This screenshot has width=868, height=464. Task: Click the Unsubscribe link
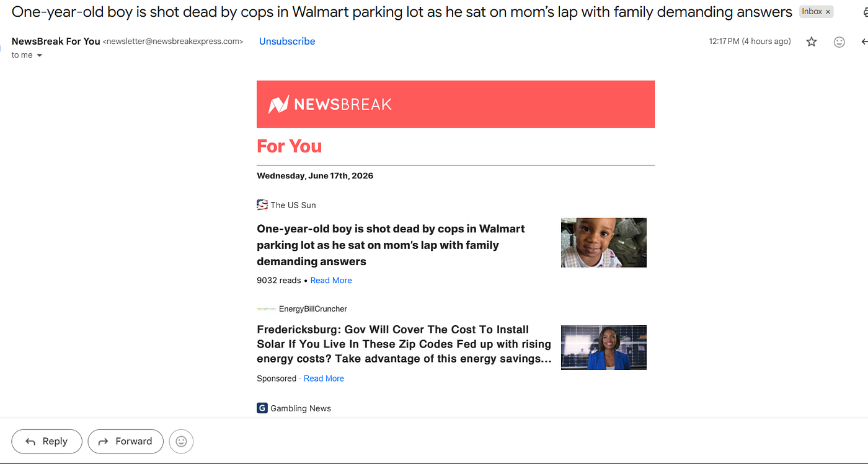coord(287,42)
